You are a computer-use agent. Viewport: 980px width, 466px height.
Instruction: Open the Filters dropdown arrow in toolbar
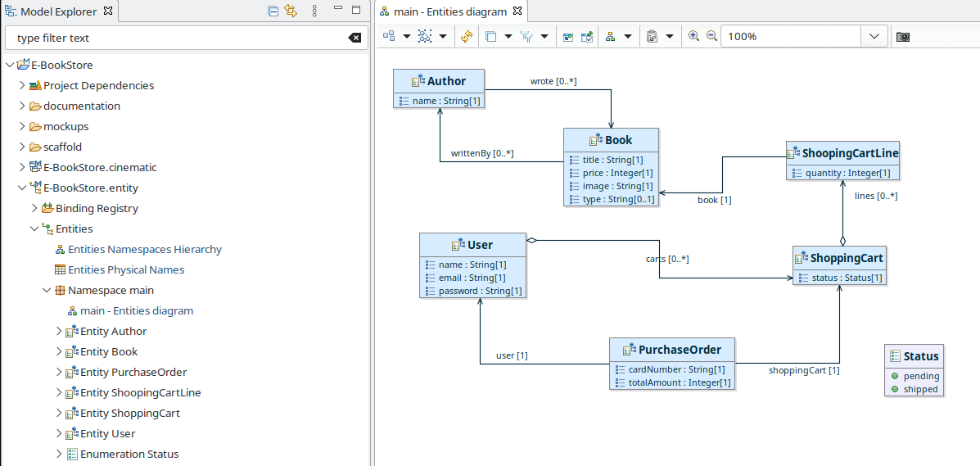click(x=544, y=37)
